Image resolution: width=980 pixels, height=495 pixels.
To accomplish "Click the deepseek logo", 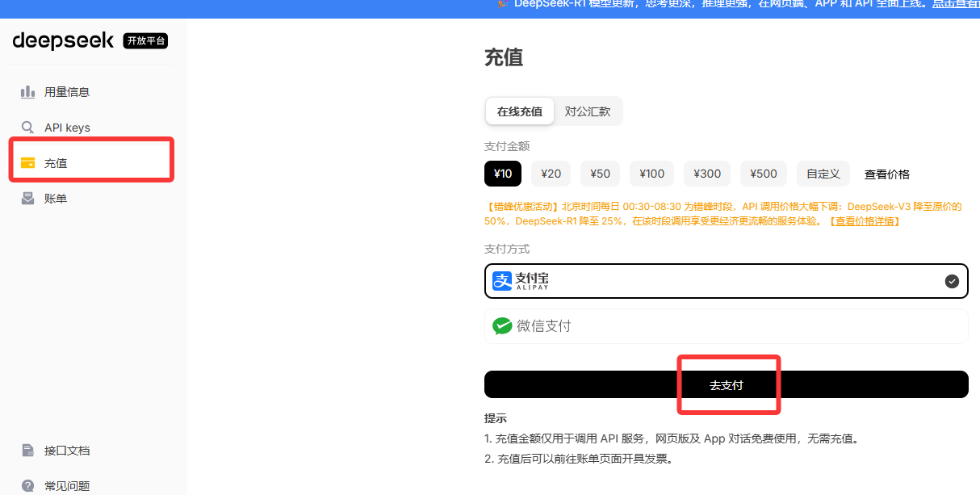I will tap(63, 41).
